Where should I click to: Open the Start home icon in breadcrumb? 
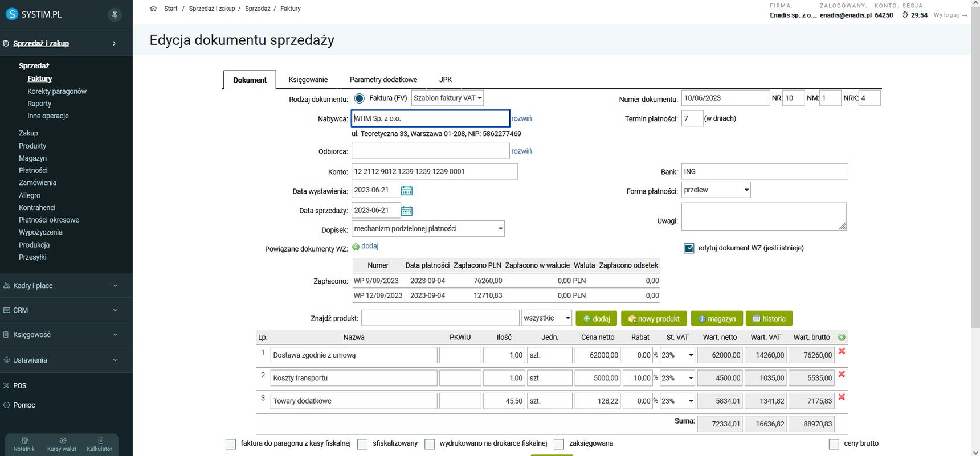coord(153,9)
